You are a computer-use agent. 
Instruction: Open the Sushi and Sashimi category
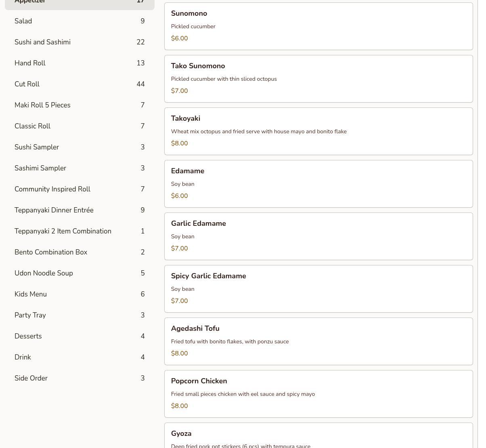[x=80, y=42]
